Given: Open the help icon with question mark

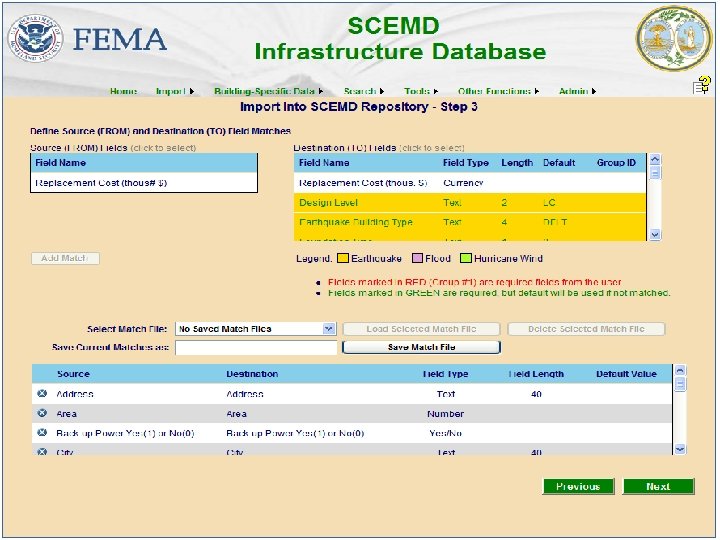Looking at the screenshot, I should point(702,84).
